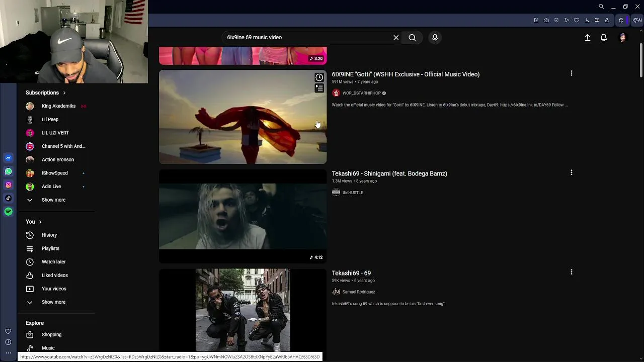Open 6IX9INE Gotti video title
Viewport: 644px width, 362px height.
pos(406,74)
